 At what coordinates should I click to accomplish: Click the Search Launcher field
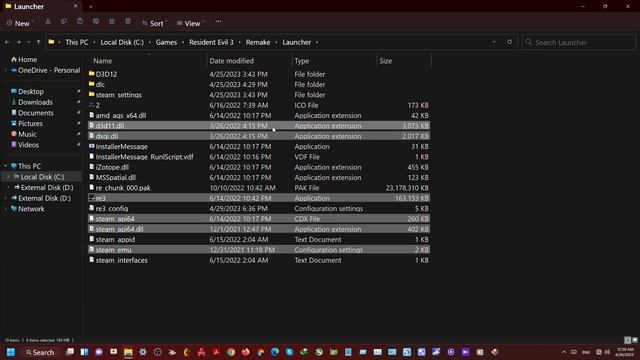point(579,42)
